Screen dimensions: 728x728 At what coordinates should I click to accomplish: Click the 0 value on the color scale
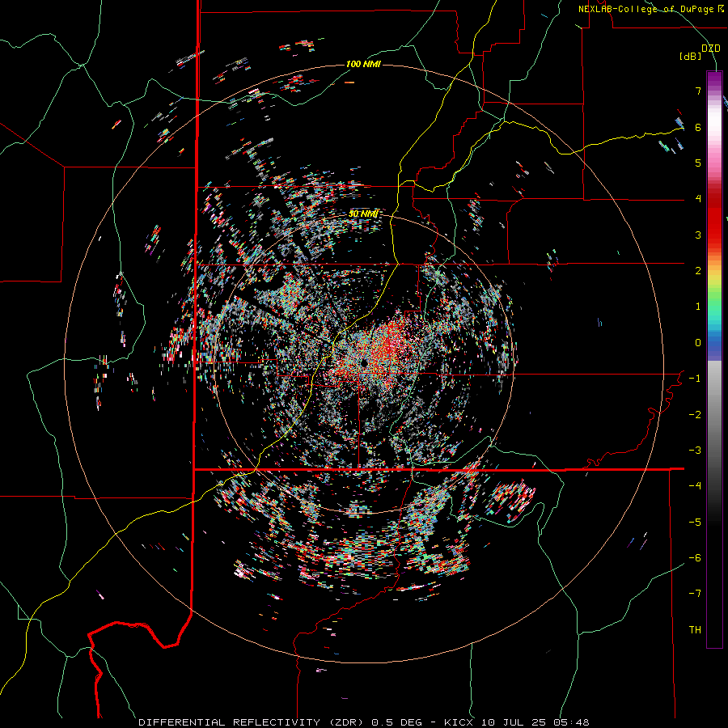tap(698, 343)
